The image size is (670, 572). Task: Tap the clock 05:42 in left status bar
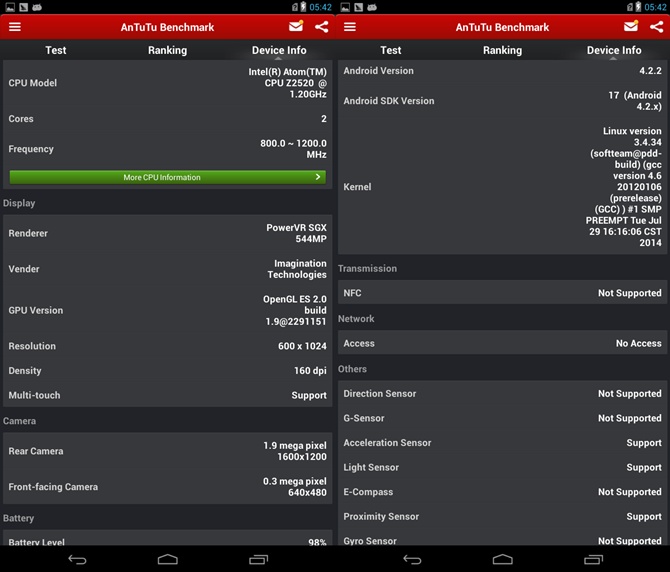[x=320, y=7]
